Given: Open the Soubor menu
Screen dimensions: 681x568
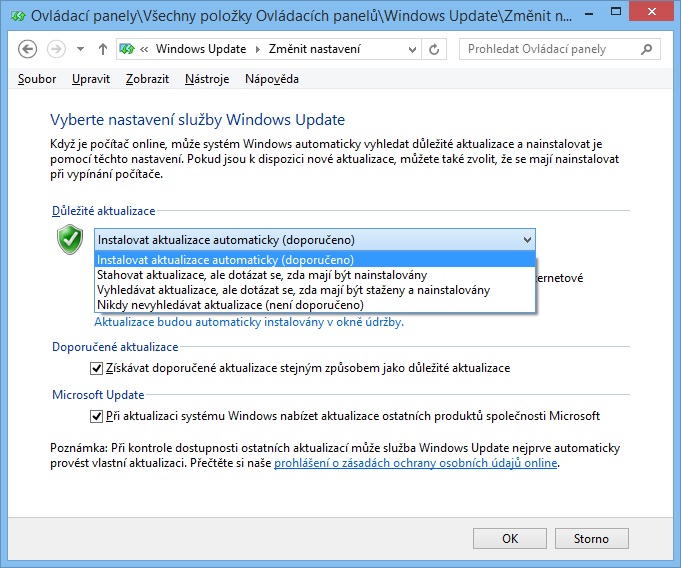Looking at the screenshot, I should pyautogui.click(x=37, y=79).
